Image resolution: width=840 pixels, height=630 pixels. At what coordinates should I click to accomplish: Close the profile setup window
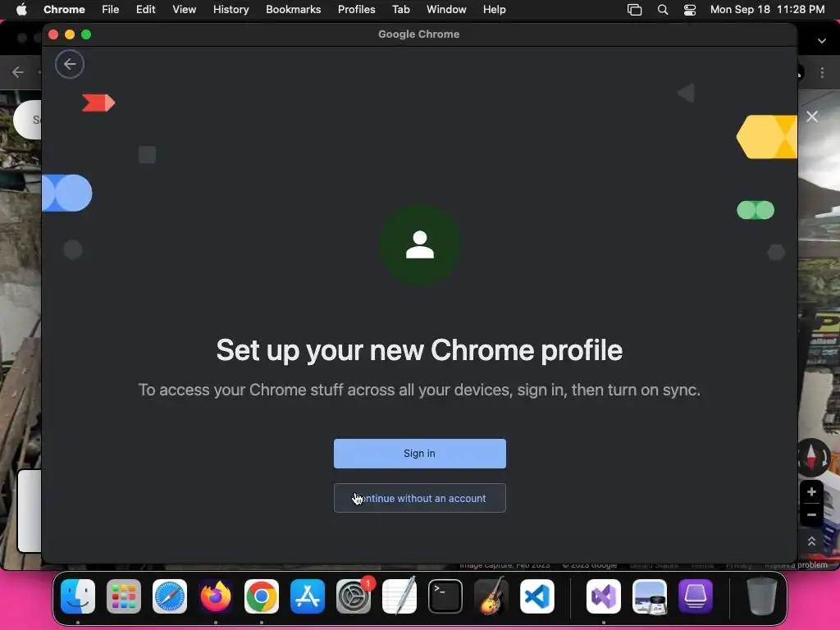53,34
